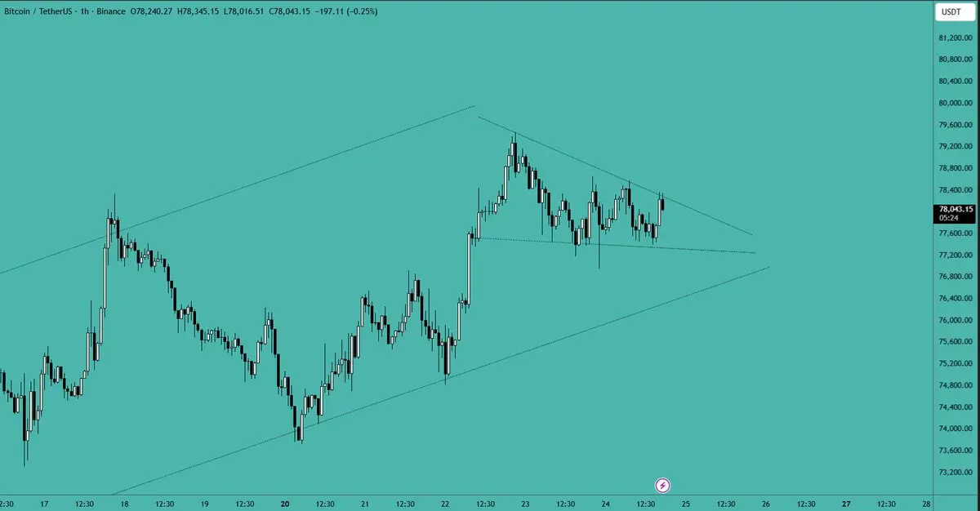Click the 80,400.00 price axis label
The height and width of the screenshot is (511, 980).
(955, 82)
